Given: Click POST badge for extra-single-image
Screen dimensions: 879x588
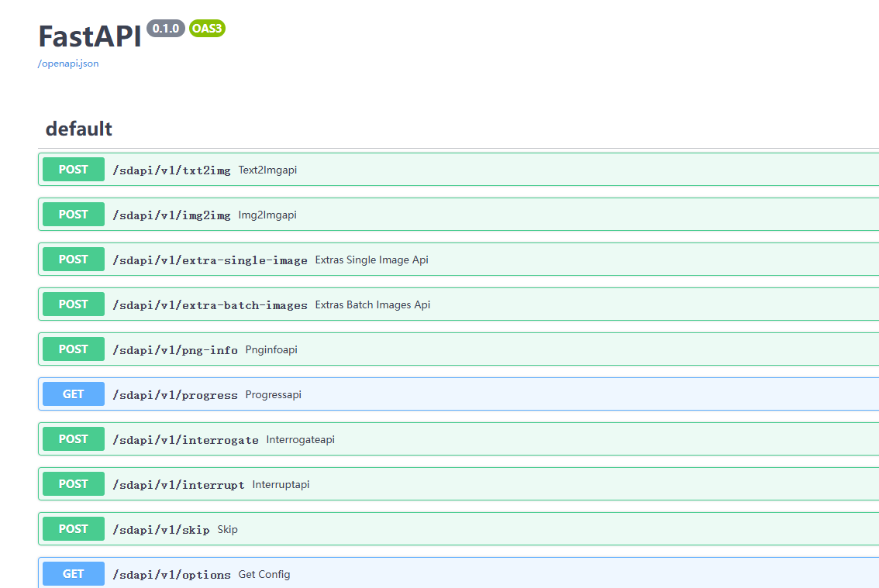Looking at the screenshot, I should click(74, 259).
